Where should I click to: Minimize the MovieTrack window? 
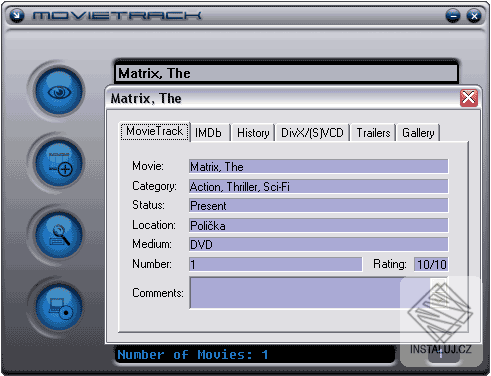coord(453,16)
